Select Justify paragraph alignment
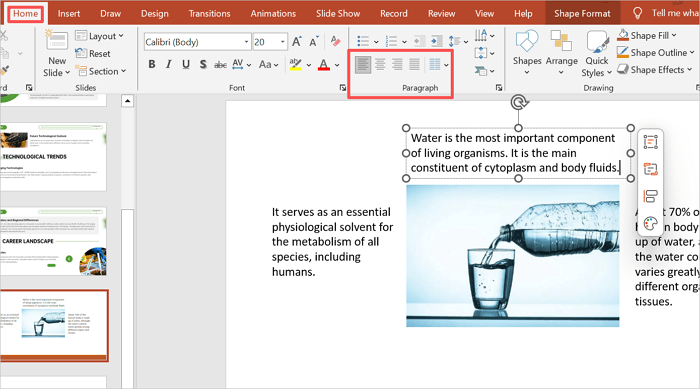Screen dimensions: 700x389 tap(414, 65)
